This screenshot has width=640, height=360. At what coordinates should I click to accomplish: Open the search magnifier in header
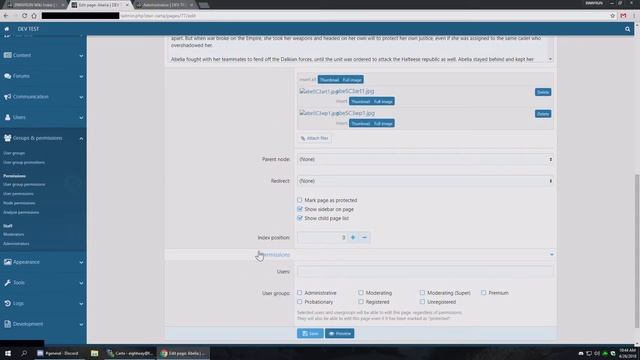tap(627, 29)
